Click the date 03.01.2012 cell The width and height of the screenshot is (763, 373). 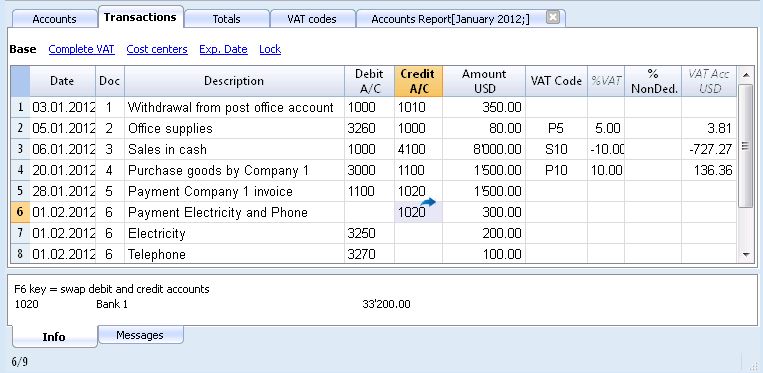62,107
